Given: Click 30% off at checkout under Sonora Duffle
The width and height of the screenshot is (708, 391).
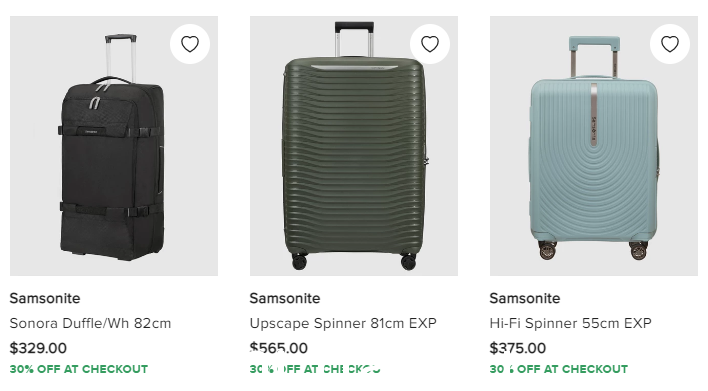Looking at the screenshot, I should [x=79, y=369].
